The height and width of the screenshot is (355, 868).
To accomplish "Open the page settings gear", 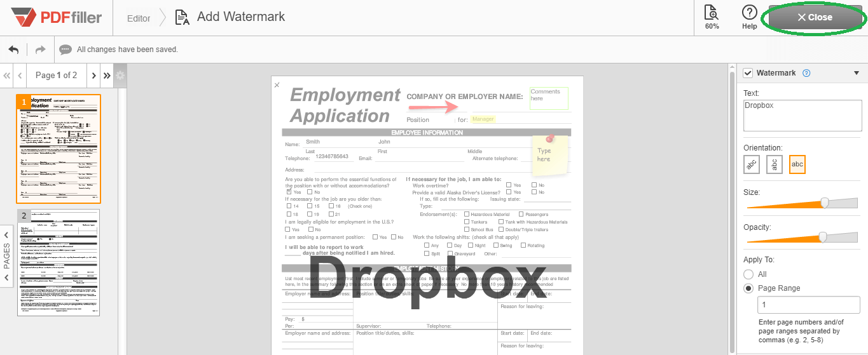I will pos(120,76).
